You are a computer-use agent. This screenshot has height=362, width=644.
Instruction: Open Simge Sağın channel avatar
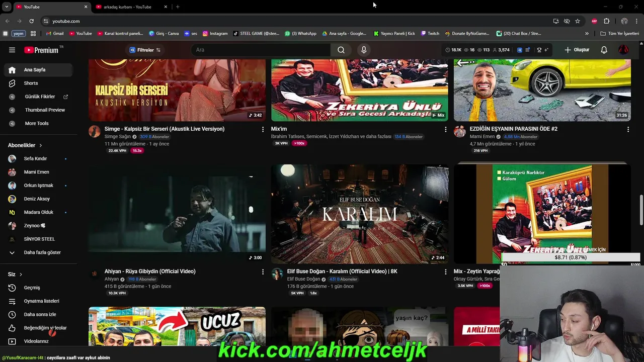coord(94,132)
